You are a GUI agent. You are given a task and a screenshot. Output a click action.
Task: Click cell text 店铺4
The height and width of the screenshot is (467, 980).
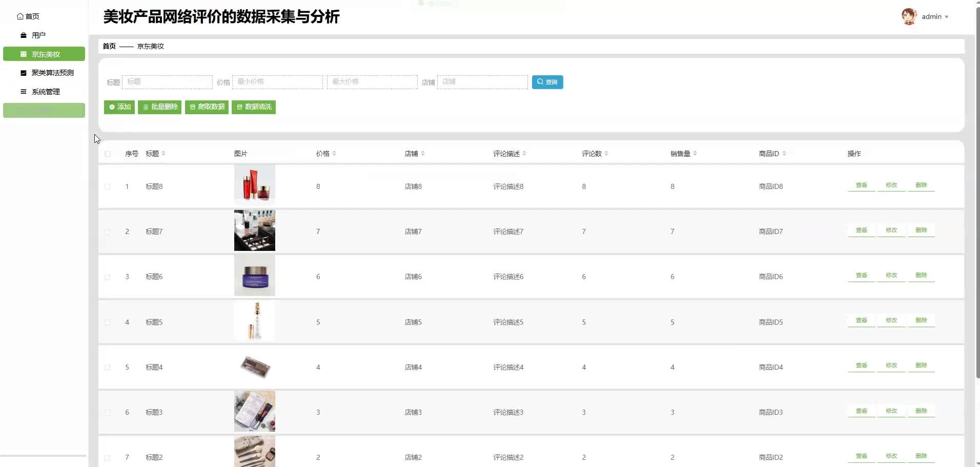click(413, 368)
